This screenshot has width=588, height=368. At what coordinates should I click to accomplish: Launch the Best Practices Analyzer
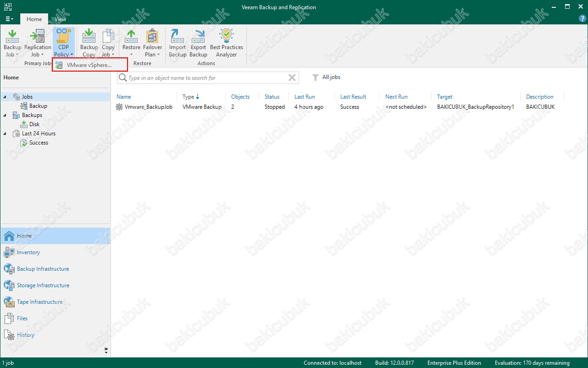tap(227, 43)
